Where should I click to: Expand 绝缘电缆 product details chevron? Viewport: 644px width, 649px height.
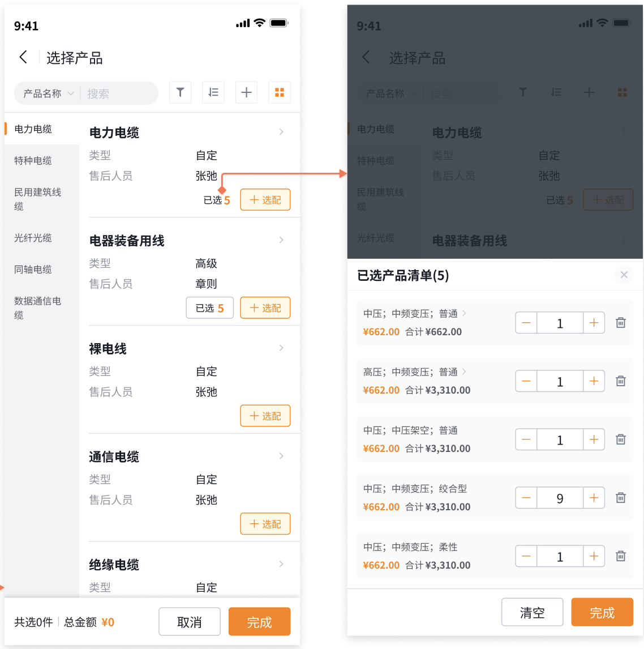pyautogui.click(x=281, y=564)
